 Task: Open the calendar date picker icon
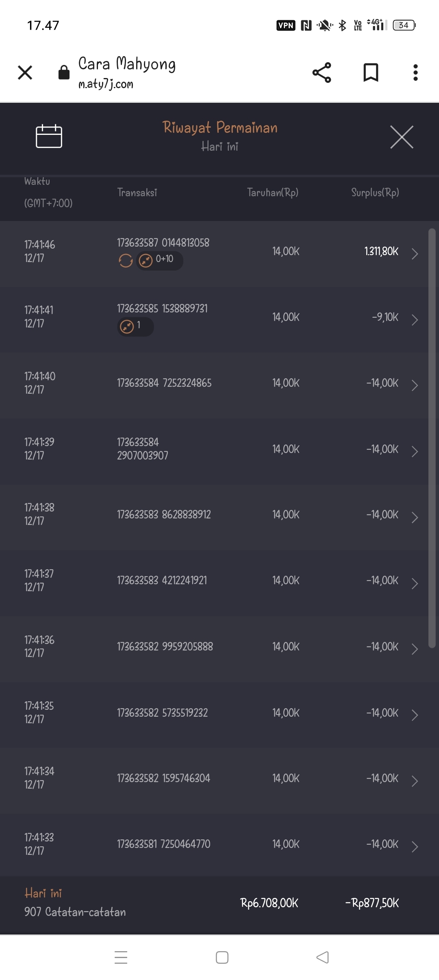49,136
